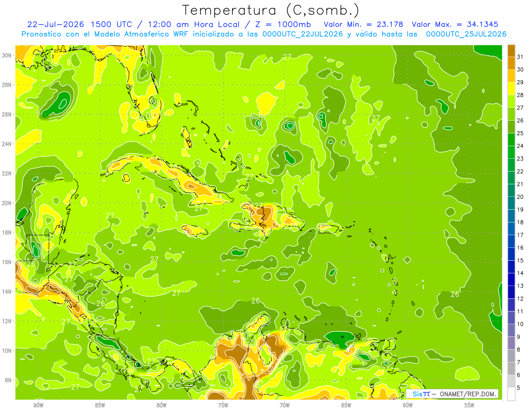The image size is (532, 411).
Task: Click the 10N latitude axis label
Action: (x=7, y=351)
